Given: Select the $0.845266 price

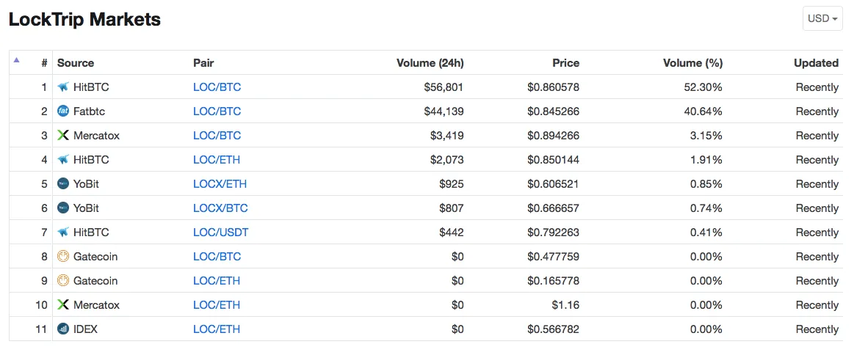Looking at the screenshot, I should tap(553, 111).
